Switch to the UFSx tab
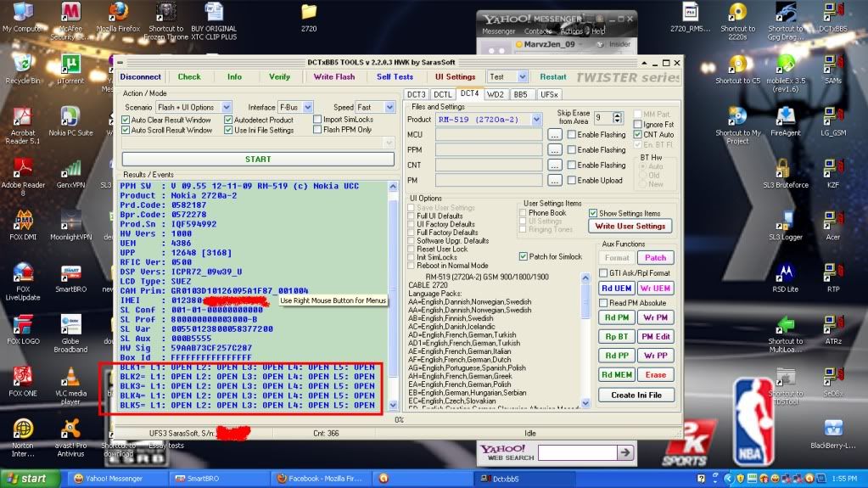The image size is (868, 488). 549,95
